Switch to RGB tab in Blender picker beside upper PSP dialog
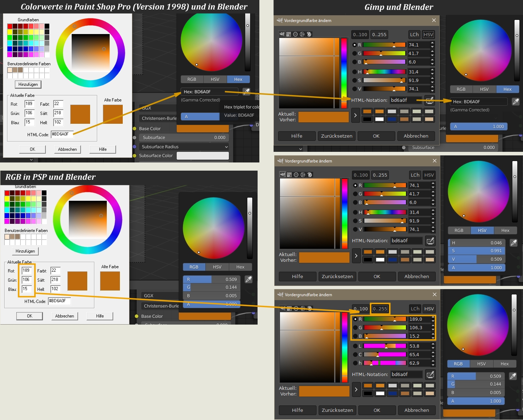 click(192, 79)
